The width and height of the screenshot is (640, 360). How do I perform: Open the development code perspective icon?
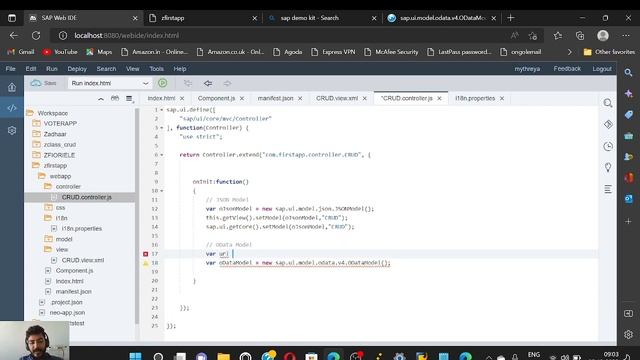click(x=12, y=108)
